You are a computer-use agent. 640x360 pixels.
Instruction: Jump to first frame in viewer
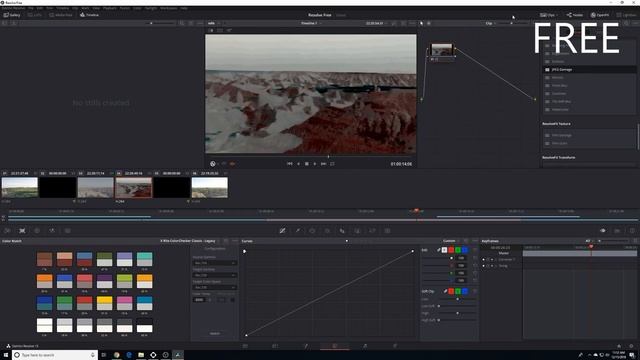(289, 164)
